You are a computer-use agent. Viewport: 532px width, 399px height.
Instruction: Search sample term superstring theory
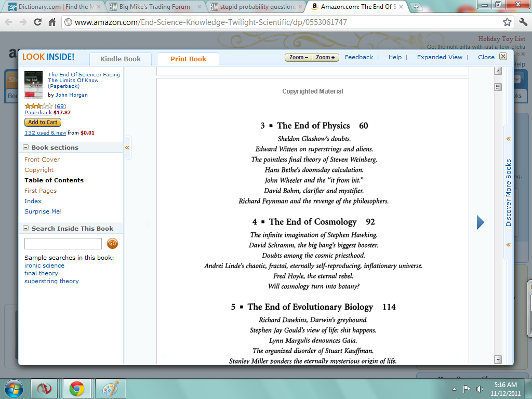point(51,281)
